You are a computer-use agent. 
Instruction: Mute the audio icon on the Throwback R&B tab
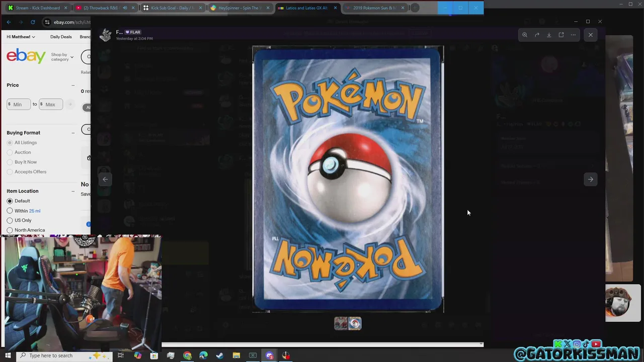pyautogui.click(x=125, y=8)
